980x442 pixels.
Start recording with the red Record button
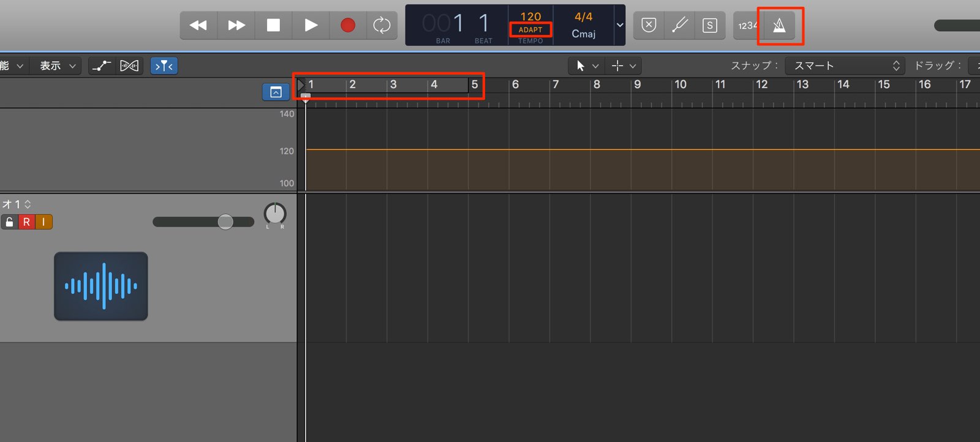(348, 25)
